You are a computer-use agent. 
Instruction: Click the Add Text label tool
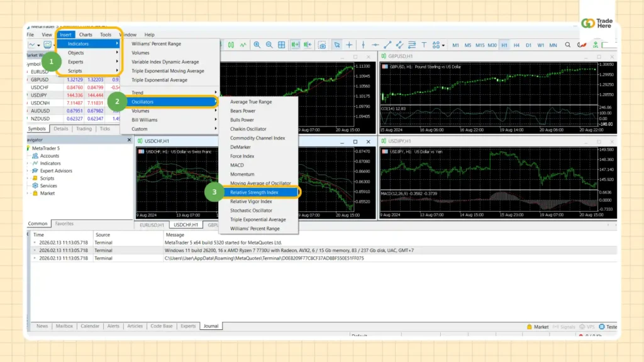425,45
